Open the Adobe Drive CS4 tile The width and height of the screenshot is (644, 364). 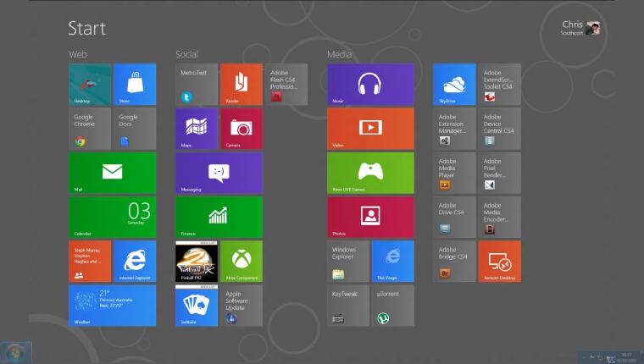tap(455, 217)
